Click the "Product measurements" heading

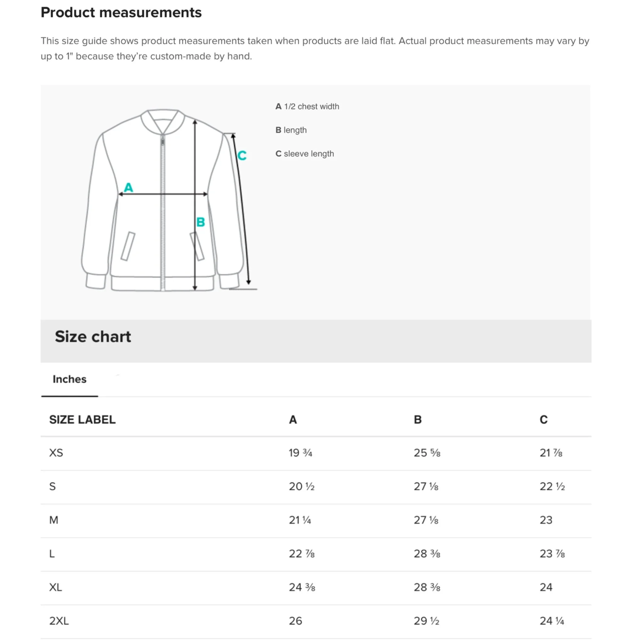click(x=121, y=13)
